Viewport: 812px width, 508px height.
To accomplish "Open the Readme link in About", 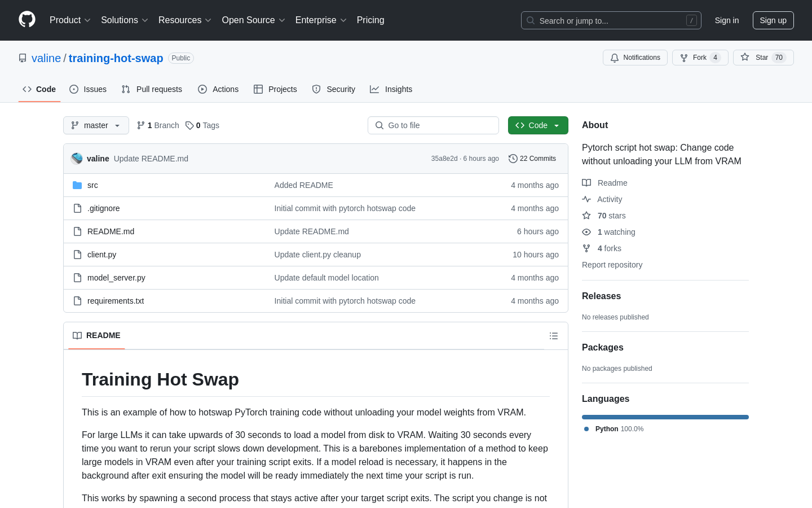I will [604, 183].
